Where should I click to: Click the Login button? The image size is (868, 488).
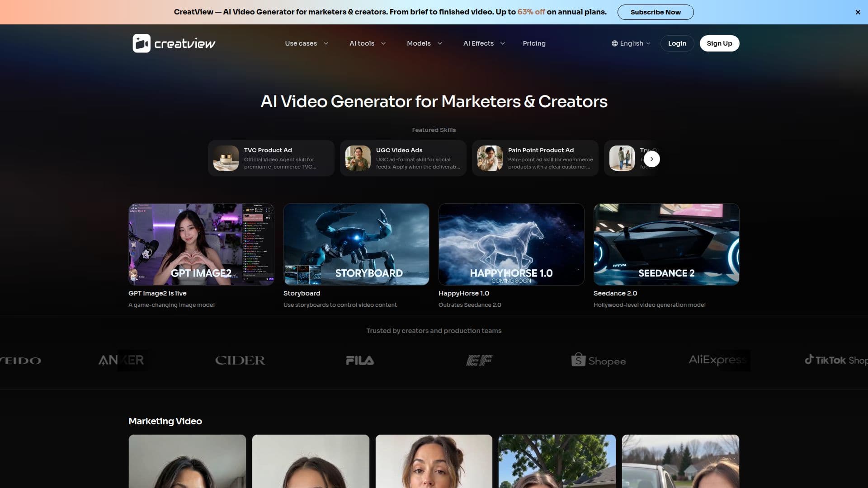(x=677, y=43)
